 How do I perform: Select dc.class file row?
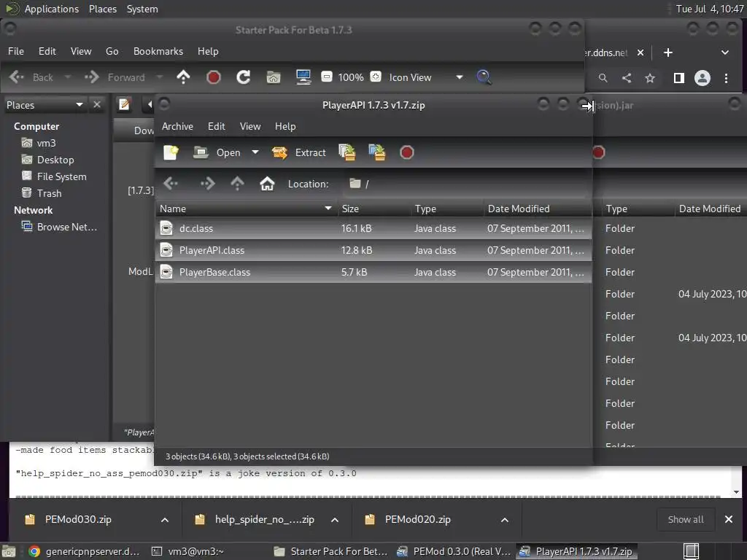(373, 228)
